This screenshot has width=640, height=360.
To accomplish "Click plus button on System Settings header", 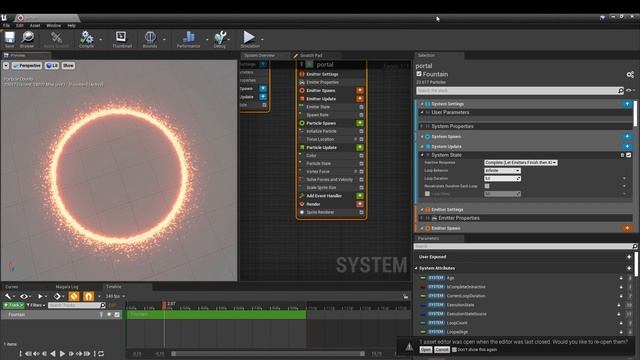I will (627, 104).
